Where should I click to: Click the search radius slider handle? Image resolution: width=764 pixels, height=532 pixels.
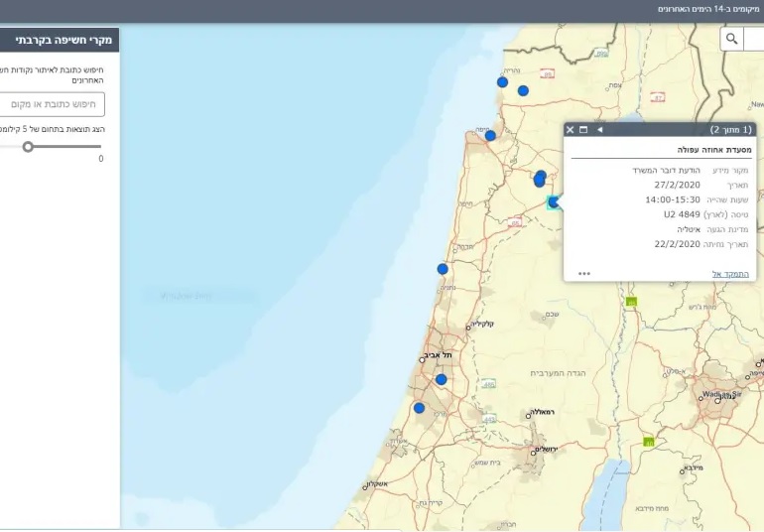[28, 147]
